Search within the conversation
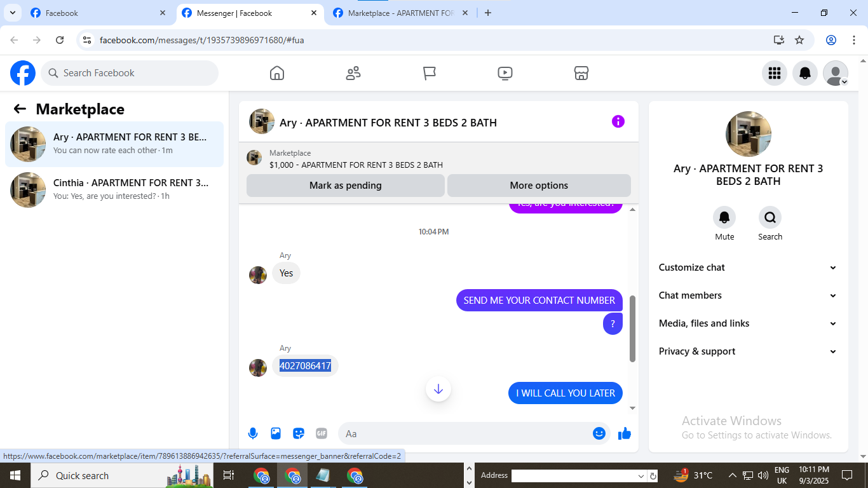Screen dimensions: 868x488 tap(770, 217)
